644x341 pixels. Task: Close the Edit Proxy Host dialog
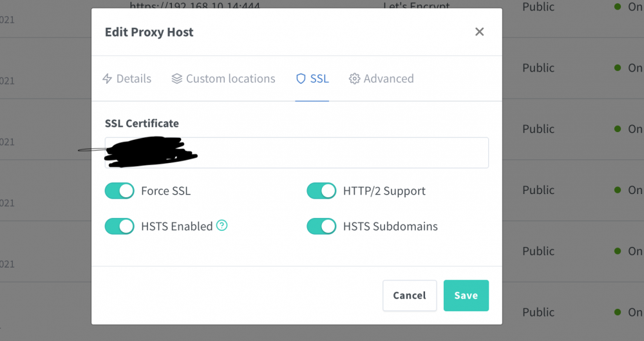click(479, 32)
